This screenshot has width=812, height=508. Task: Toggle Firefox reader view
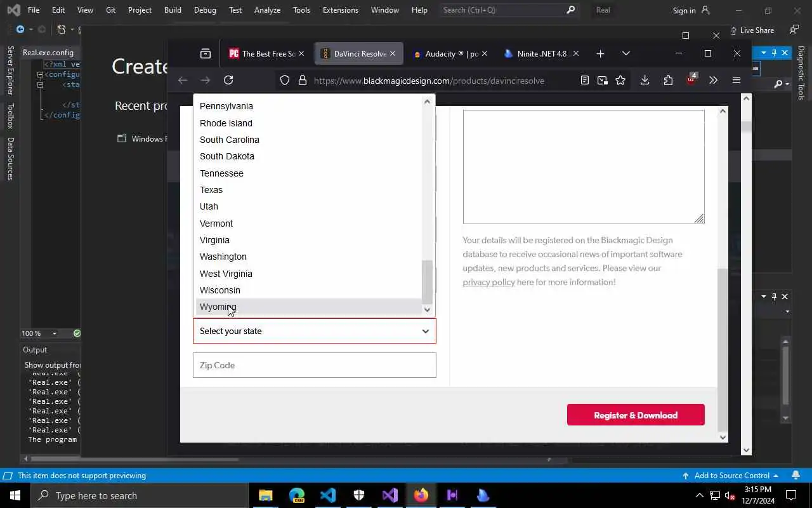pyautogui.click(x=585, y=80)
